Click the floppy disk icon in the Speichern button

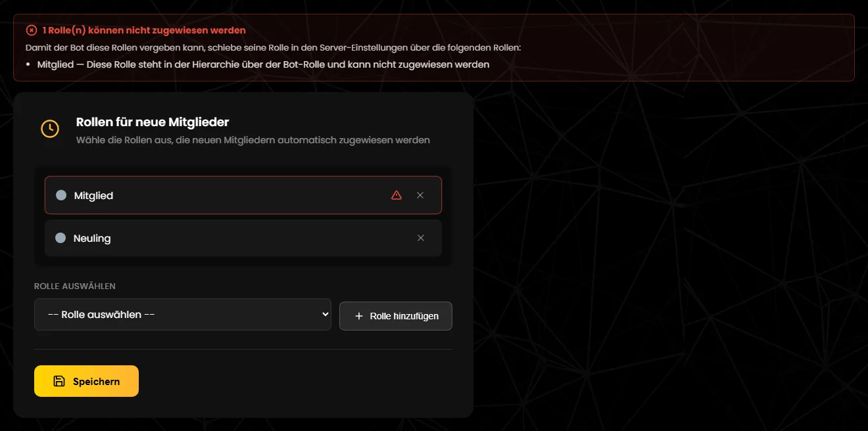click(59, 381)
